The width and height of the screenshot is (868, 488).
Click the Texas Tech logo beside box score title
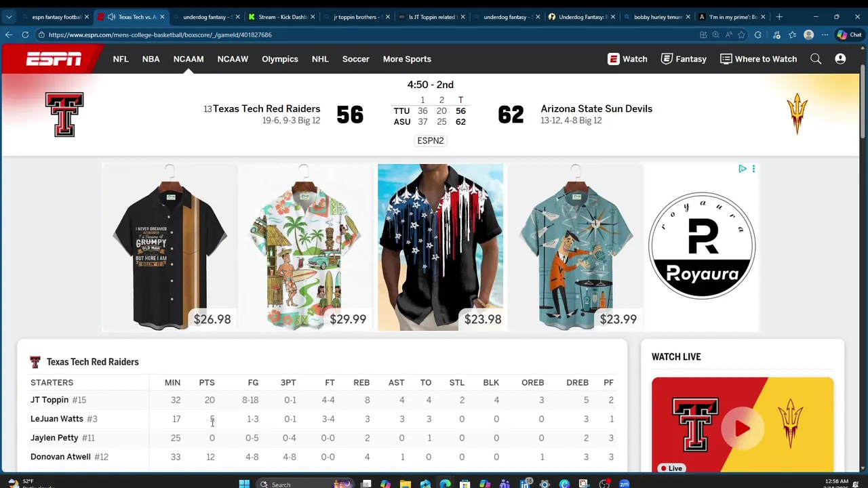pos(35,362)
